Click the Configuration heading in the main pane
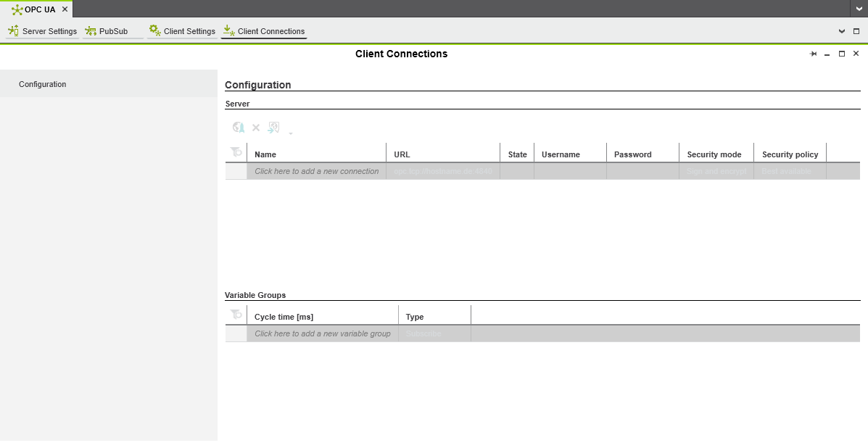 pos(258,85)
